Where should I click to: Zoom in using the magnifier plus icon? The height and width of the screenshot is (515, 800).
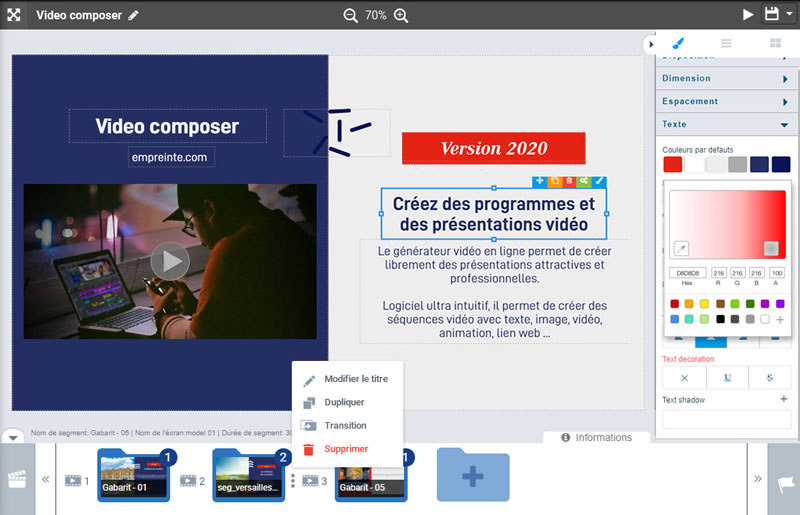401,15
